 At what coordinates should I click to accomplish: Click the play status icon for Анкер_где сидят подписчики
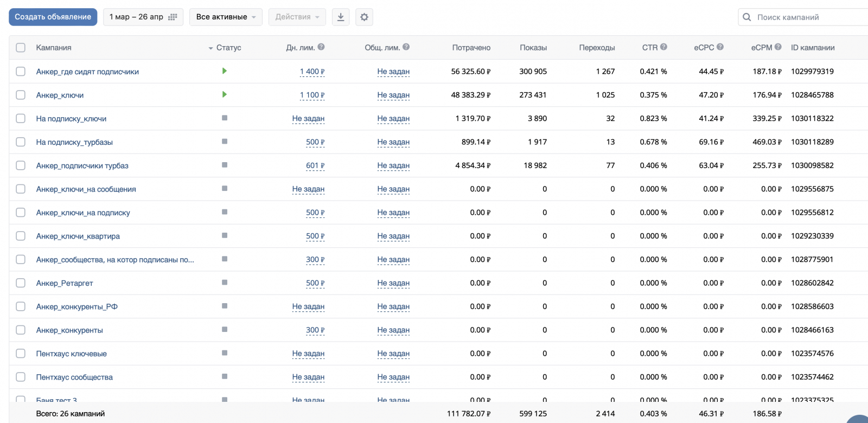point(224,71)
